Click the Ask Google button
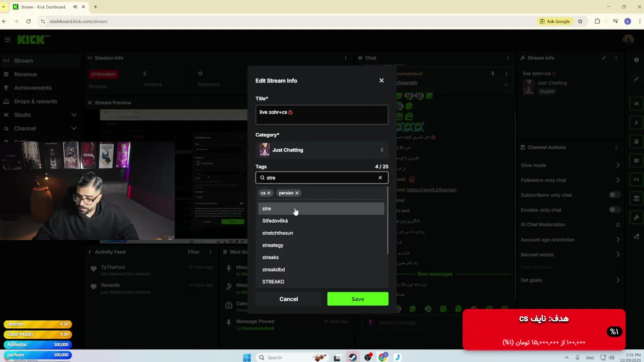This screenshot has width=644, height=362. point(555,21)
